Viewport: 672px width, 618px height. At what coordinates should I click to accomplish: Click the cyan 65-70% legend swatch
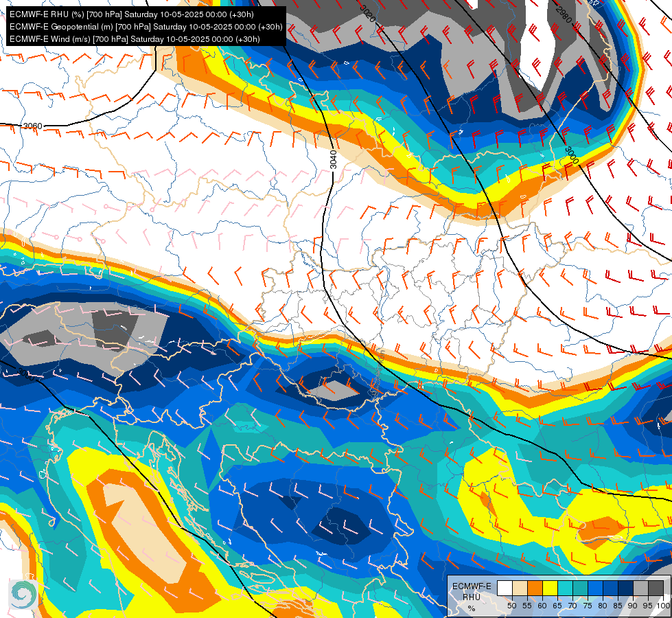[x=566, y=588]
